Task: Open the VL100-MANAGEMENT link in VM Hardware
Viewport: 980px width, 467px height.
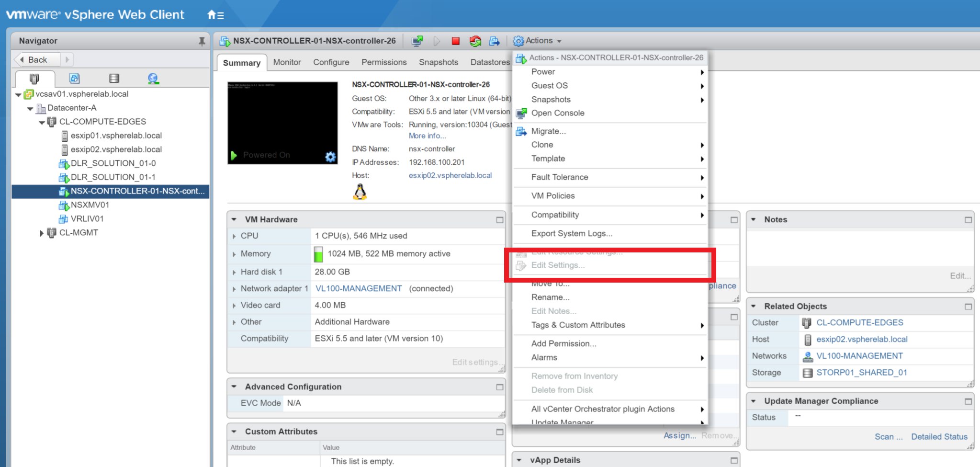Action: pos(359,289)
